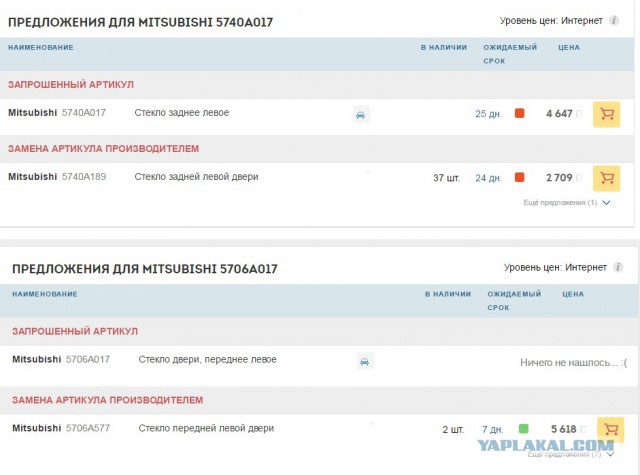This screenshot has height=475, width=640.
Task: Expand Ещё предложения (1) for 5740A189
Action: (x=567, y=203)
